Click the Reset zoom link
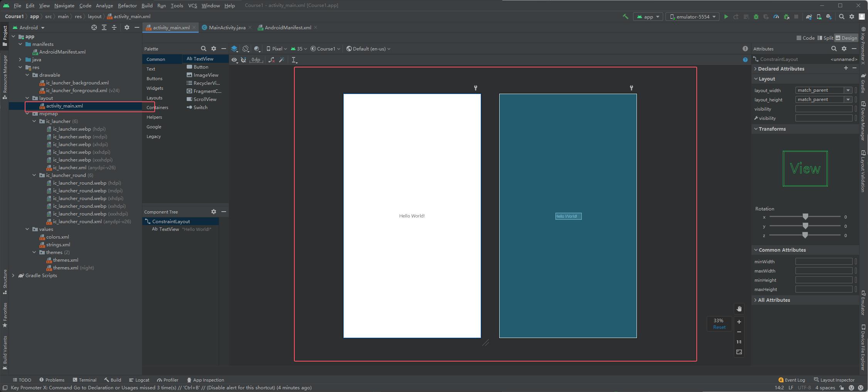The height and width of the screenshot is (392, 868). [x=719, y=327]
